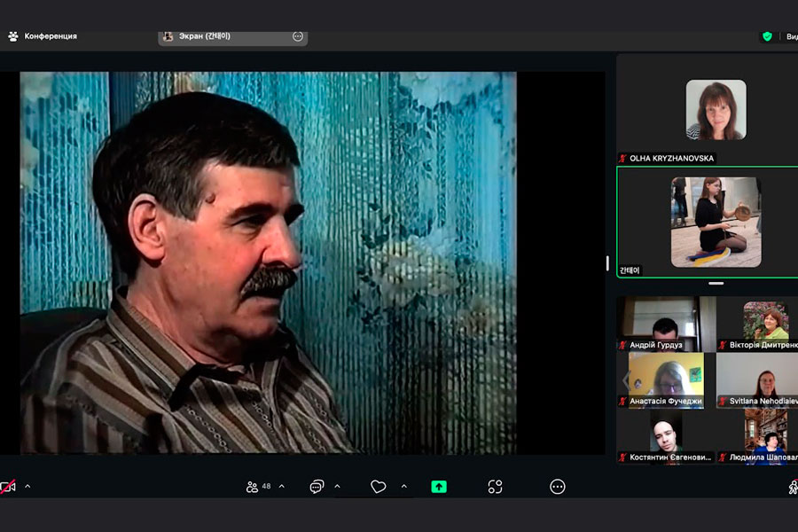Click the previous-page arrow in participant gallery

(625, 379)
